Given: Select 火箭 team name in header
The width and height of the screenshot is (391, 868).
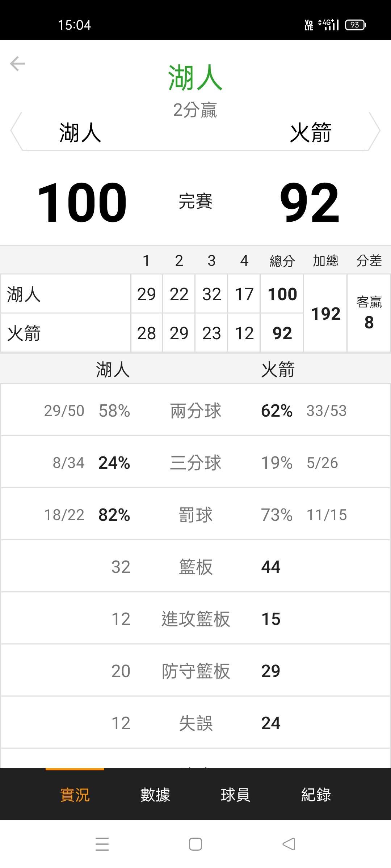Looking at the screenshot, I should pos(311,132).
